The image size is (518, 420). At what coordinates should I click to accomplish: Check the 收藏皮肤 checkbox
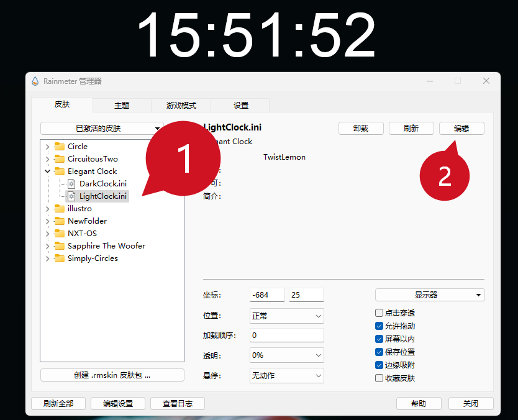point(379,378)
